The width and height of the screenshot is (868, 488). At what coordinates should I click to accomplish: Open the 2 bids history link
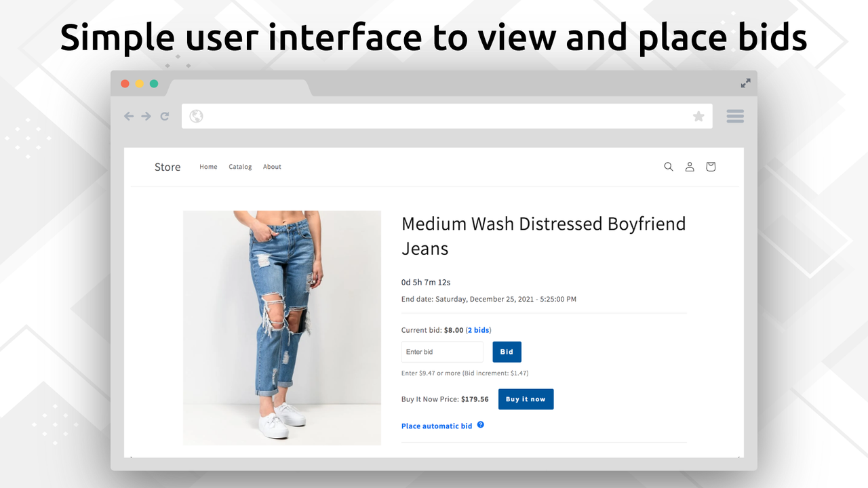click(x=479, y=330)
